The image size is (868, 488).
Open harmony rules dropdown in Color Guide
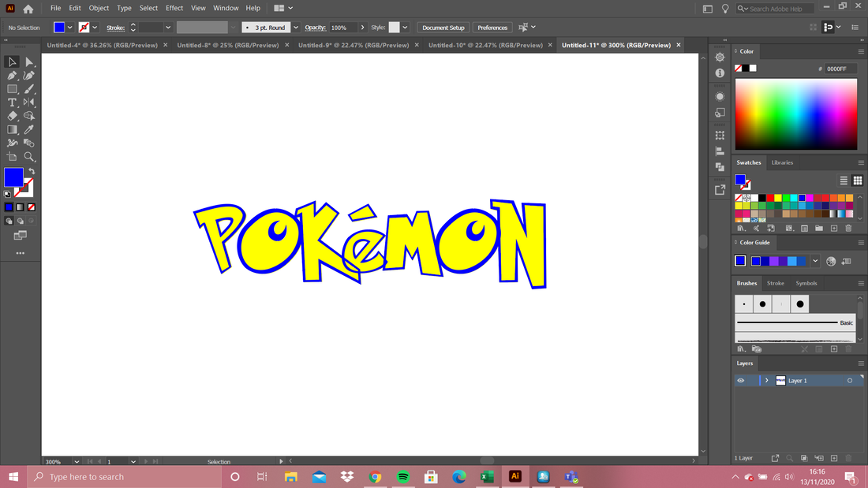coord(815,261)
